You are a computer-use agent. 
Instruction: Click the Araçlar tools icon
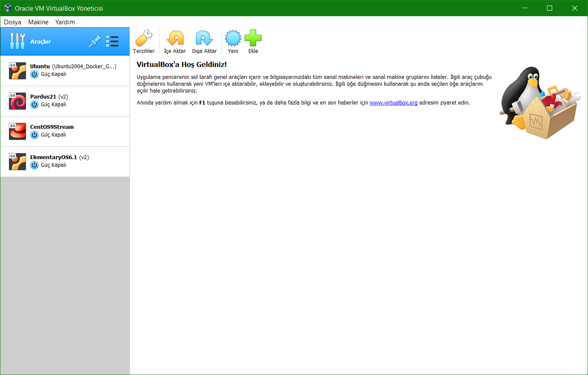(17, 41)
